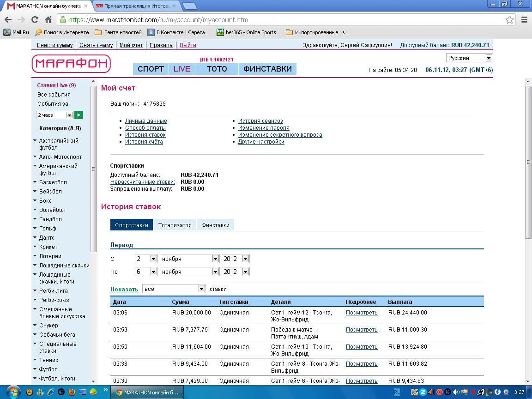Open the 'все' bet filter dropdown
This screenshot has width=532, height=399.
click(x=174, y=289)
